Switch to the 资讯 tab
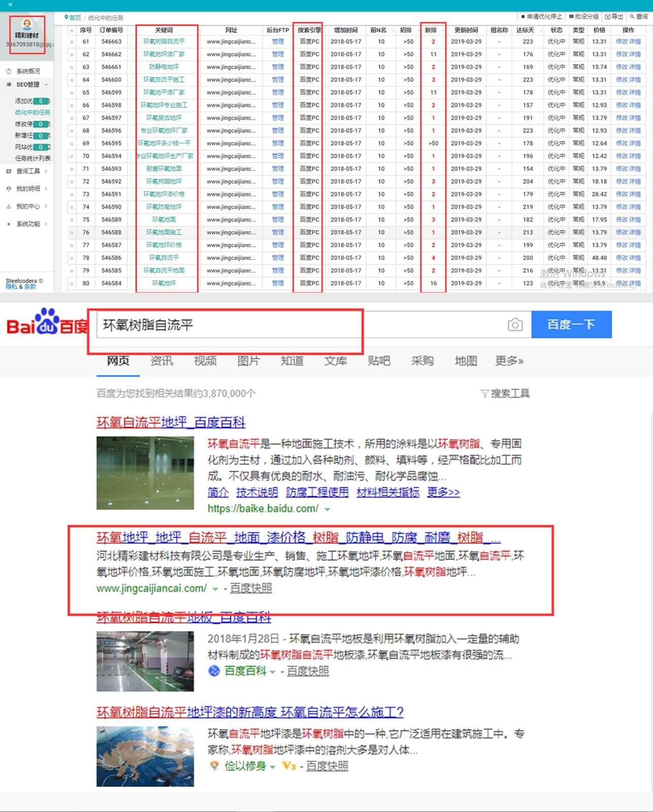Screen dimensions: 653x812 162,361
